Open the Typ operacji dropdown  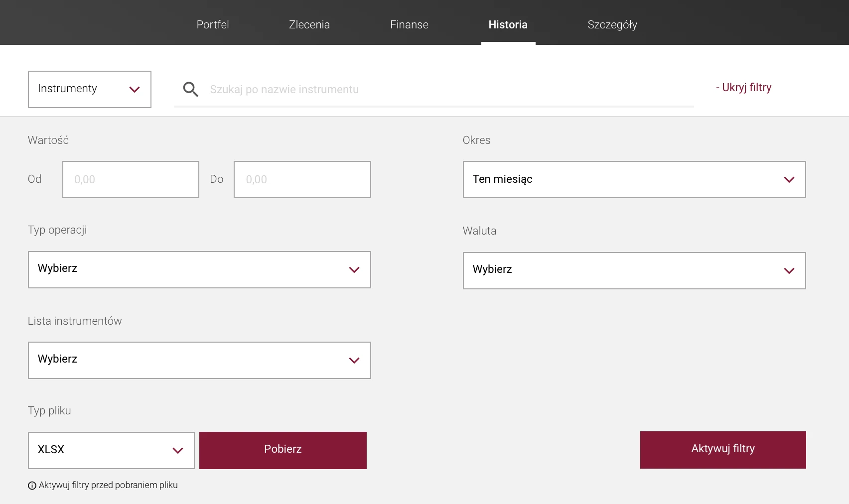(x=199, y=269)
